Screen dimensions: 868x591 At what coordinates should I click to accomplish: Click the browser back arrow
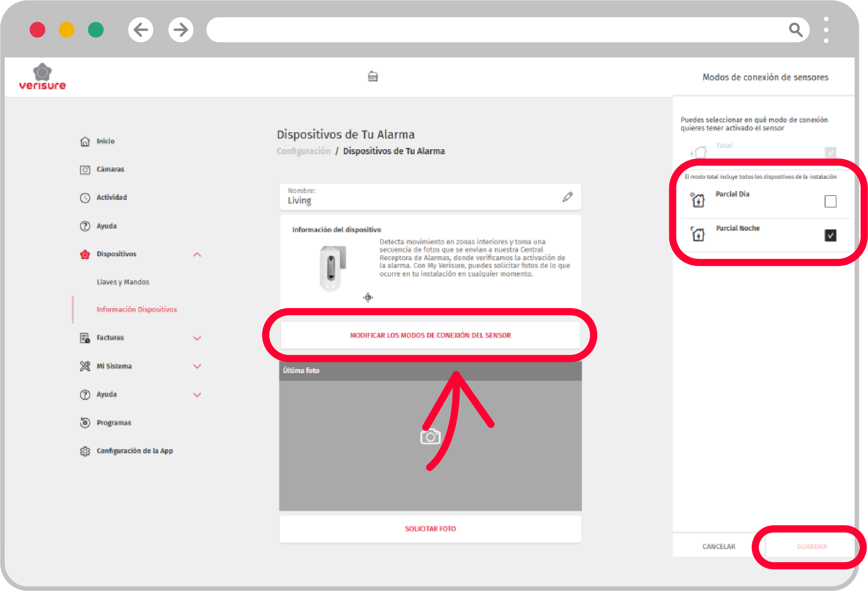point(140,30)
